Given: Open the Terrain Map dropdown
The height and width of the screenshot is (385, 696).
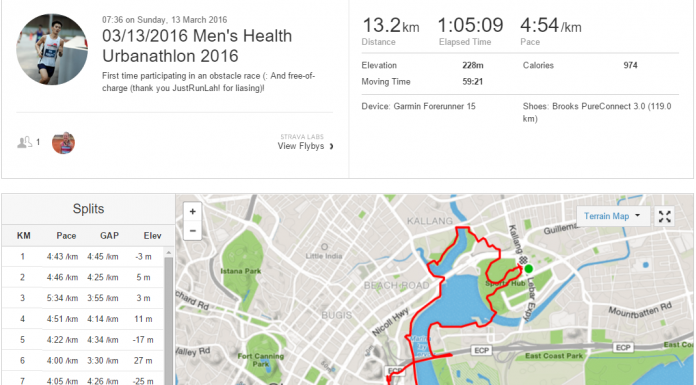Looking at the screenshot, I should pos(613,216).
